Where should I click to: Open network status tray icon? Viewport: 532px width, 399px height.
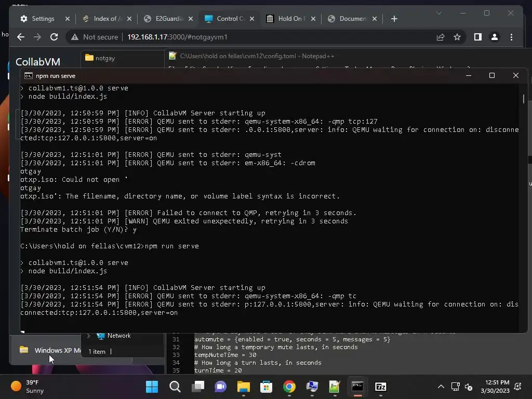point(455,387)
